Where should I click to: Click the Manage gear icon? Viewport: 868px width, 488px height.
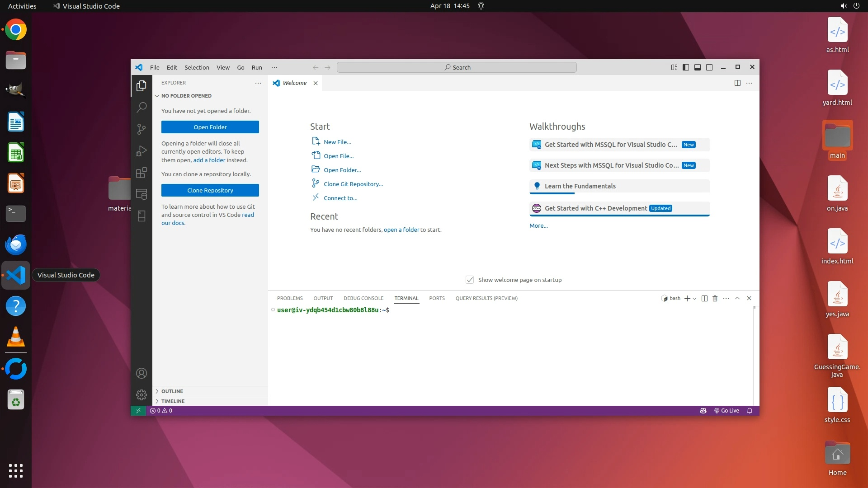[x=142, y=395]
